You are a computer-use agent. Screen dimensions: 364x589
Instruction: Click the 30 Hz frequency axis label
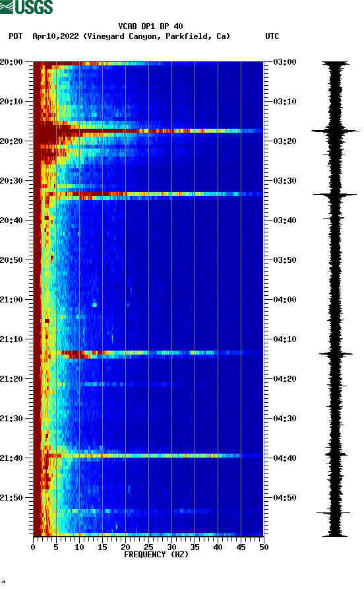click(x=171, y=547)
